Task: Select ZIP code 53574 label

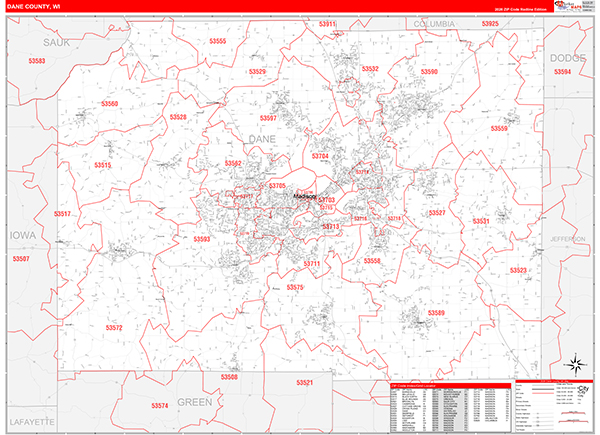Action: [x=160, y=406]
